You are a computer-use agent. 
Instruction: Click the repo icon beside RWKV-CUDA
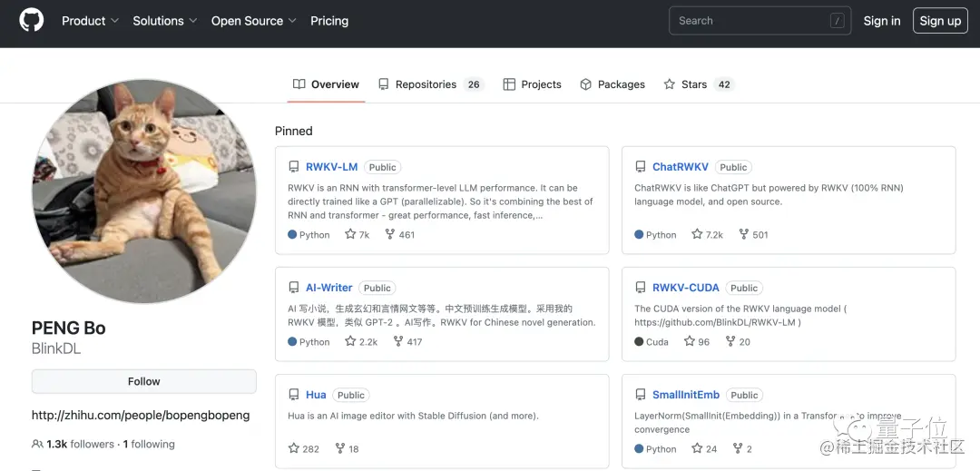pyautogui.click(x=640, y=288)
